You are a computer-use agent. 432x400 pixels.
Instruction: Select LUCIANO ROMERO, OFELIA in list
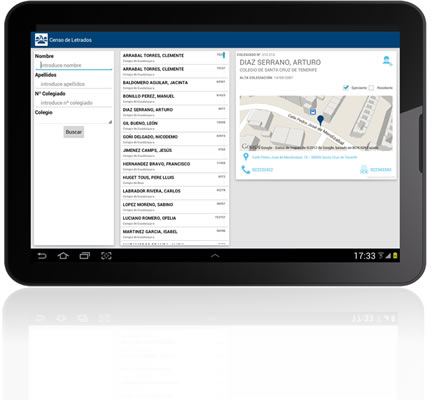point(174,220)
